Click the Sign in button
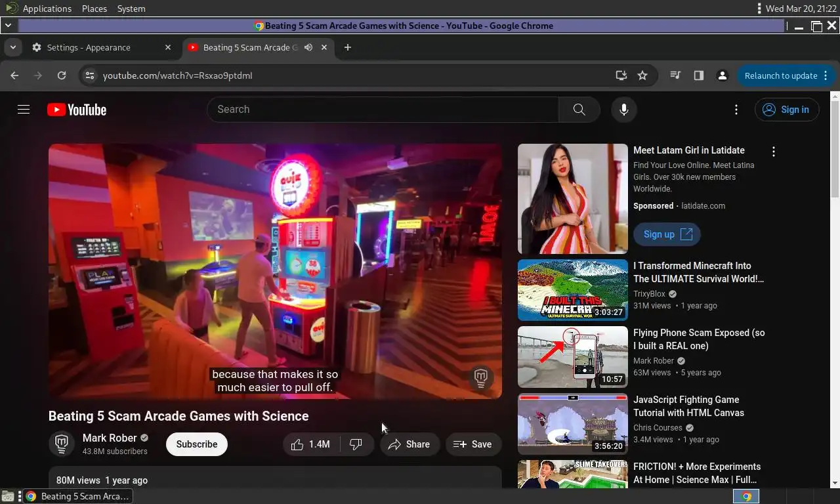Image resolution: width=840 pixels, height=504 pixels. pyautogui.click(x=787, y=110)
